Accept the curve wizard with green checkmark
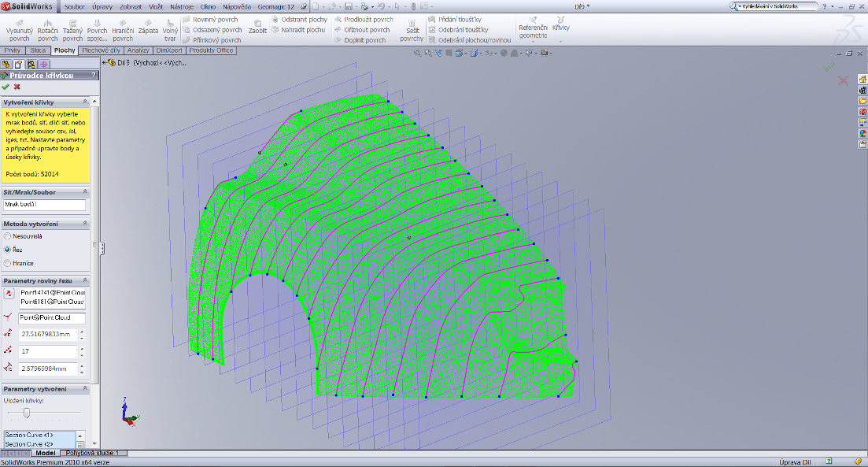868x467 pixels. 6,87
